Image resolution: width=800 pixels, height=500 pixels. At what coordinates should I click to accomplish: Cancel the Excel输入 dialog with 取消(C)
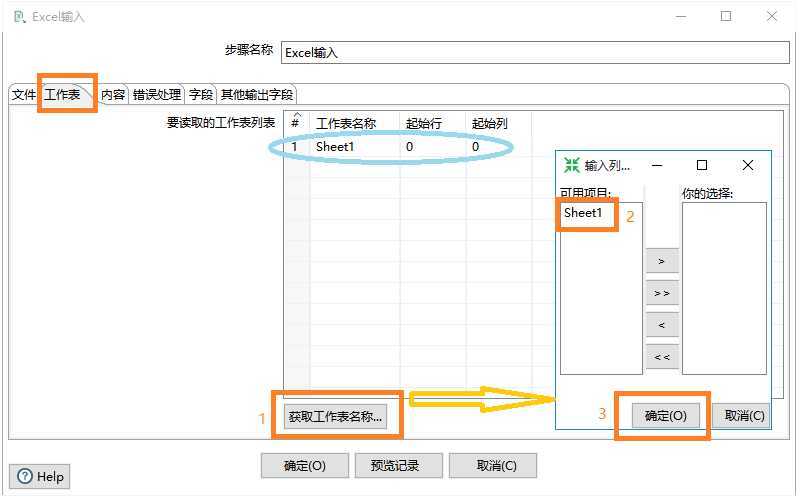pyautogui.click(x=493, y=465)
